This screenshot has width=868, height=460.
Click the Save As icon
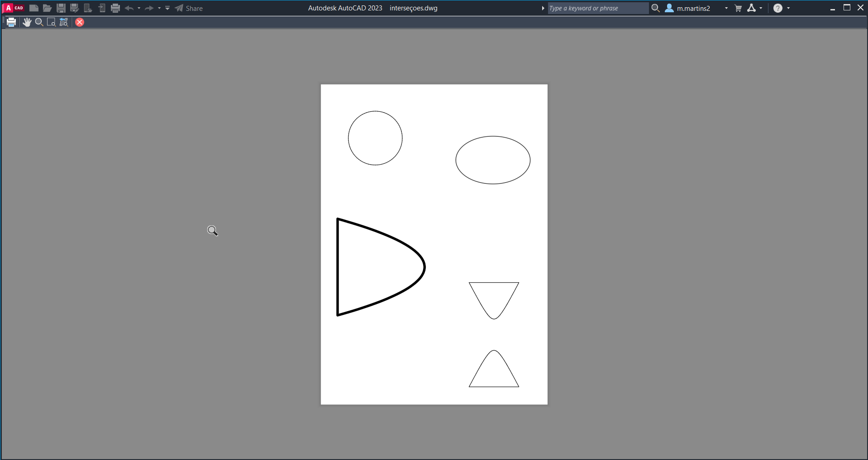point(74,8)
